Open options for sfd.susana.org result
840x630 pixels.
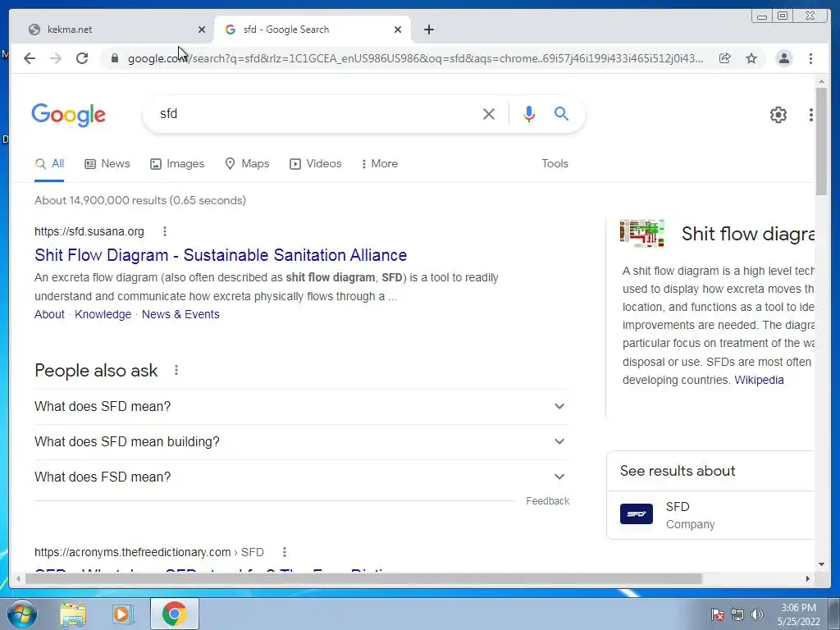(164, 231)
